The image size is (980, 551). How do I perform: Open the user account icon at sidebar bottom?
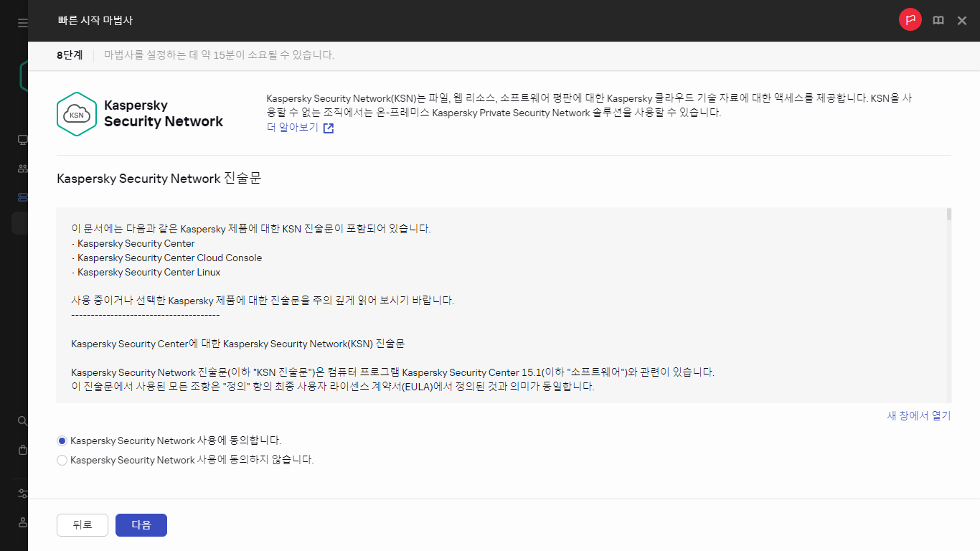pyautogui.click(x=22, y=522)
